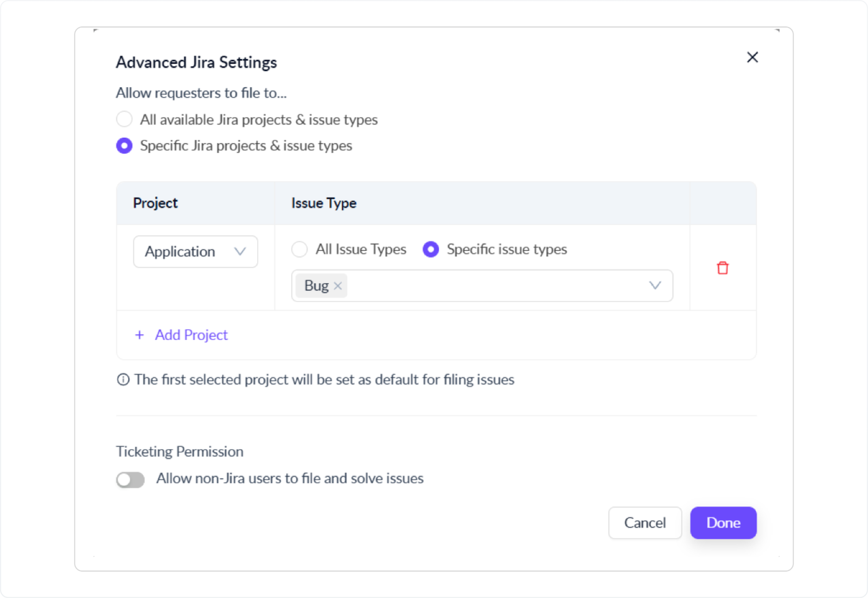Click the Bug tag label
The height and width of the screenshot is (598, 868).
point(316,285)
